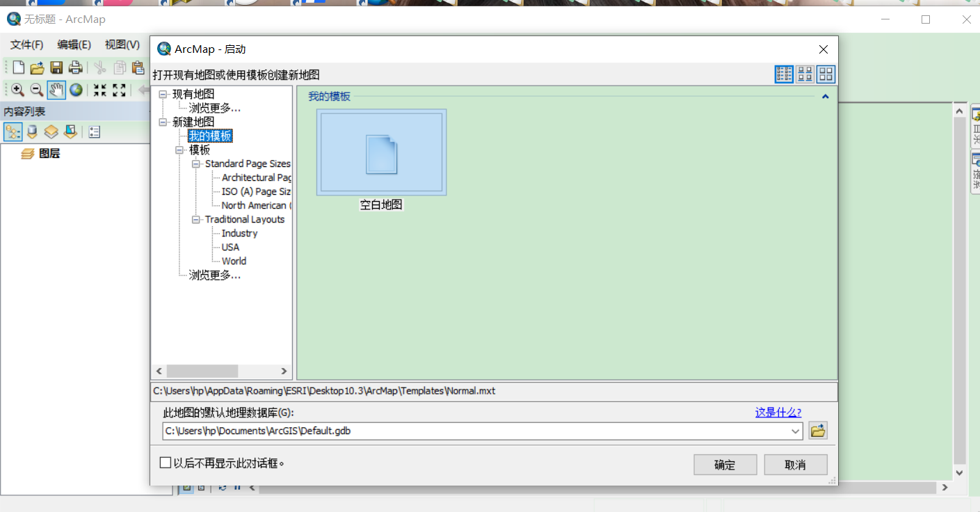
Task: Click the 图层 layers entry in contents
Action: [x=49, y=154]
